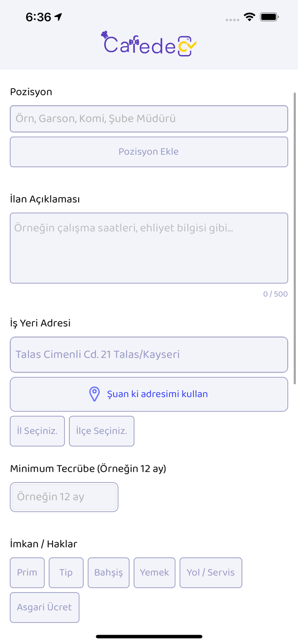Choose the Yol / Servis option
Screen dimensions: 298x644
click(211, 572)
